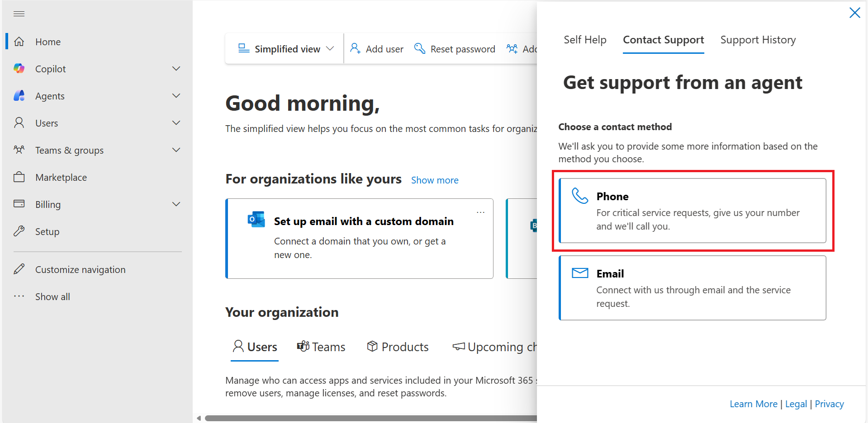This screenshot has width=868, height=423.
Task: Click the Customize navigation pencil icon
Action: pos(19,269)
